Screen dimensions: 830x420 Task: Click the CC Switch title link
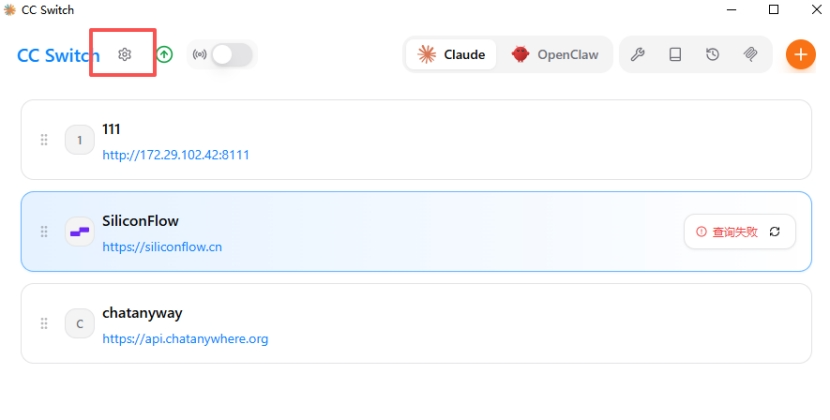pos(58,55)
